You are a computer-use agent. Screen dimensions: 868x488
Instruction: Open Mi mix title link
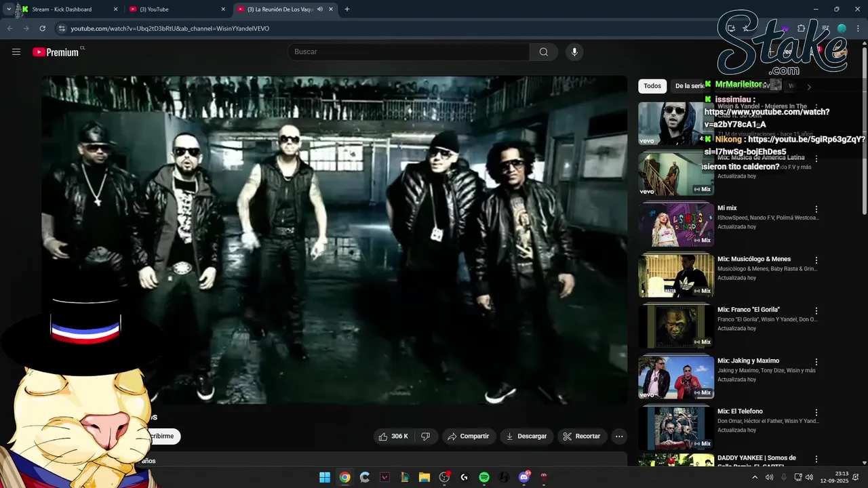pos(727,208)
